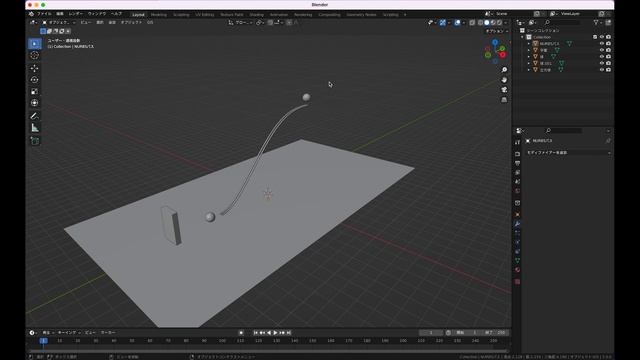This screenshot has height=360, width=640.
Task: Select the Transform tool
Action: 35,103
